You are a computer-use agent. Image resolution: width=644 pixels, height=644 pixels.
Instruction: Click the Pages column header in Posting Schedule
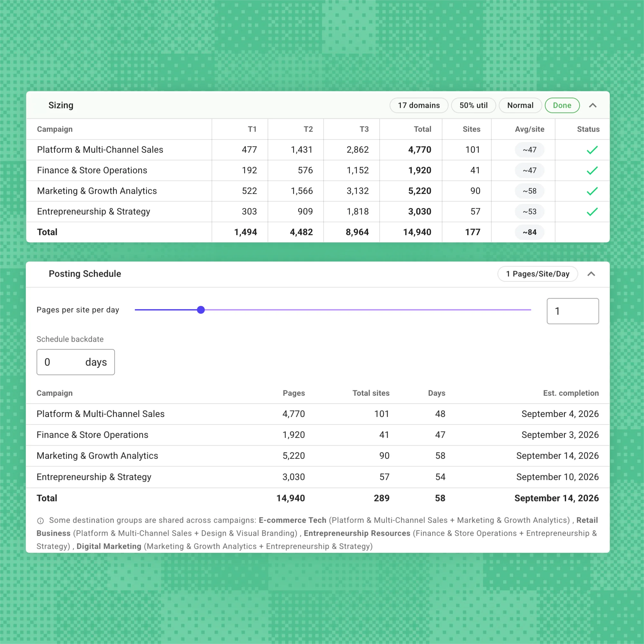(294, 393)
